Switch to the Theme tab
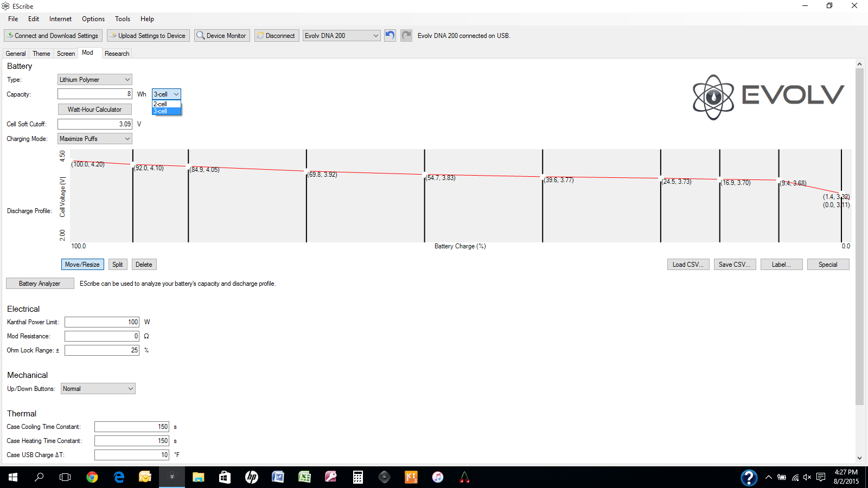The height and width of the screenshot is (488, 868). pos(41,54)
